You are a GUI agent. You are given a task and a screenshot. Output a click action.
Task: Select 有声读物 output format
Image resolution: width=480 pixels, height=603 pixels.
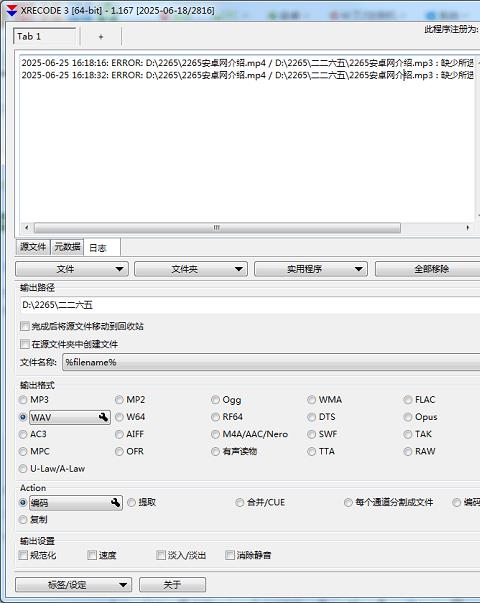tap(215, 451)
